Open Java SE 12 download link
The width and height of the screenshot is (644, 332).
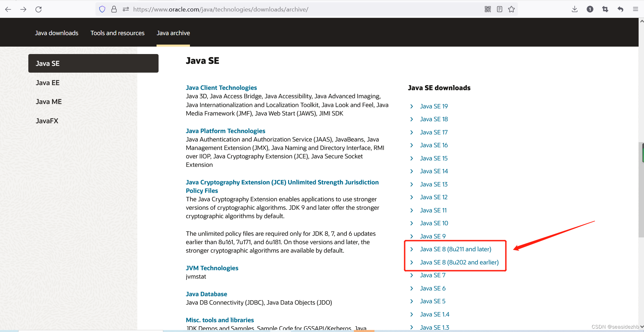pyautogui.click(x=434, y=197)
